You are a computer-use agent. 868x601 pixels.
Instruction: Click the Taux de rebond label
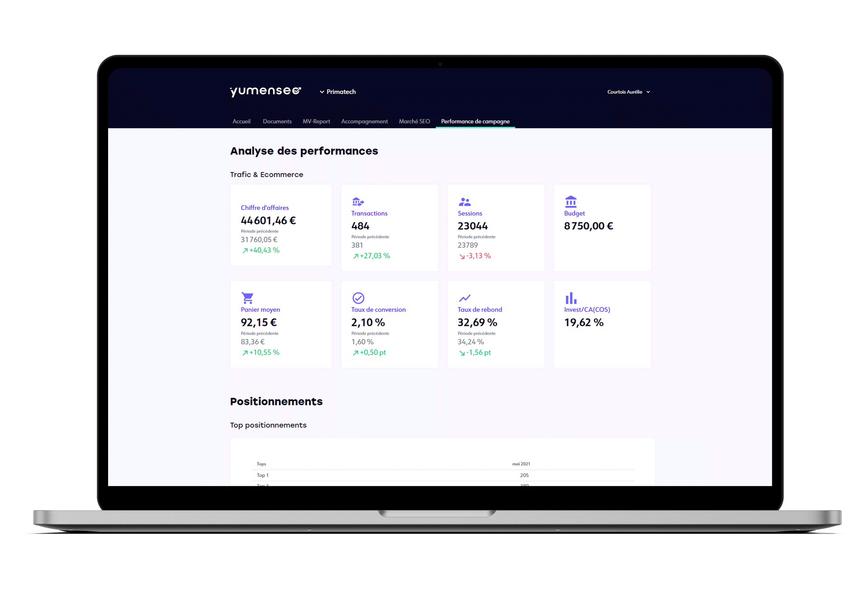point(480,310)
